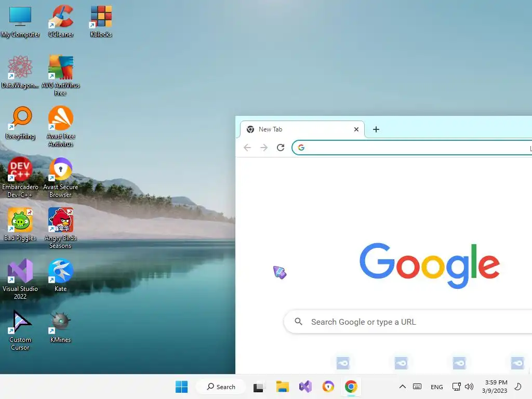Select the Kate editor desktop icon
Image resolution: width=532 pixels, height=399 pixels.
coord(61,275)
